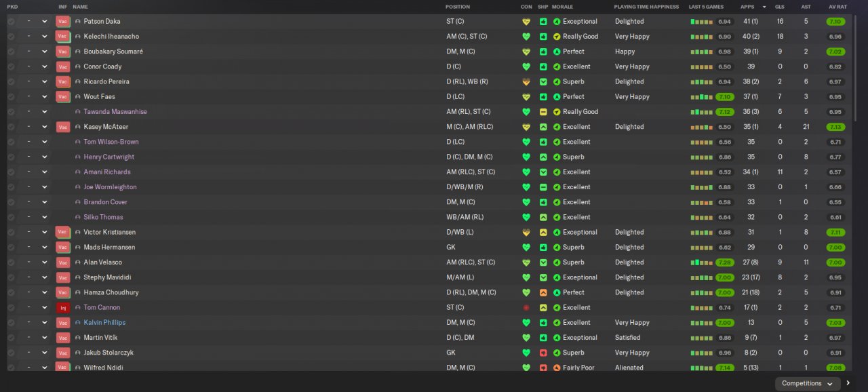Click Tom Cannon's red condition icon
Image resolution: width=868 pixels, height=392 pixels.
pyautogui.click(x=526, y=308)
